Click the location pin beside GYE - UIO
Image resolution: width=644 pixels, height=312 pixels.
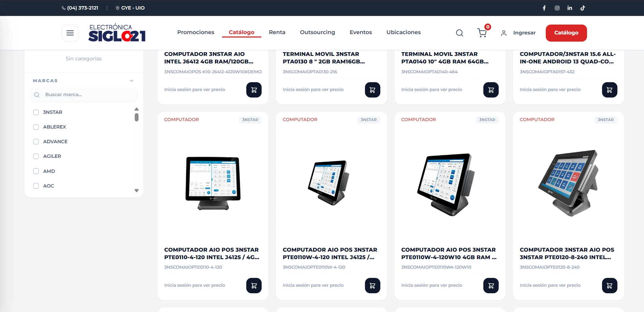tap(117, 8)
